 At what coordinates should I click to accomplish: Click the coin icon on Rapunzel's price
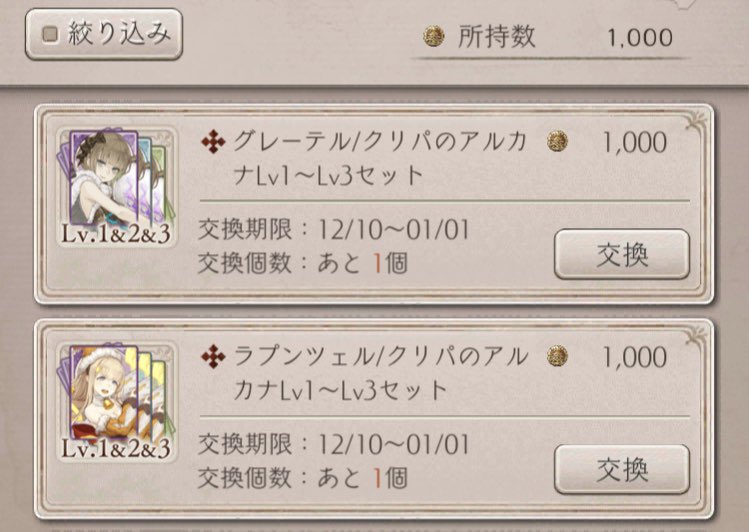pyautogui.click(x=558, y=357)
